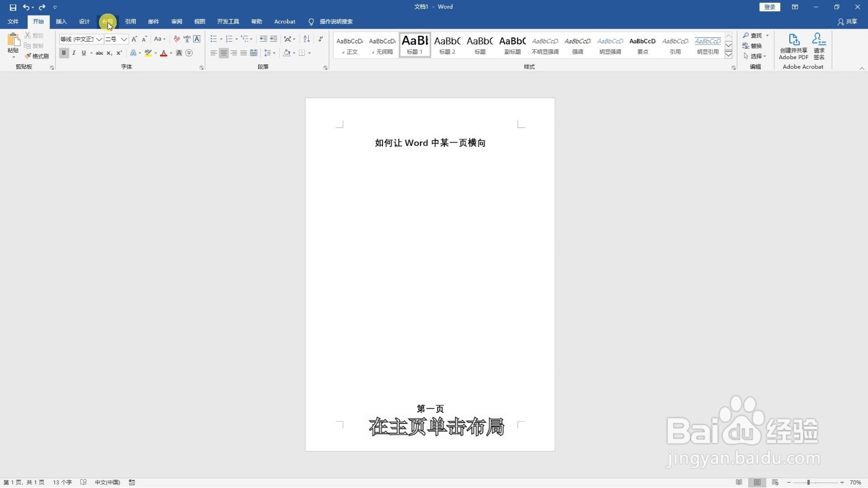Undo the last action
This screenshot has width=868, height=488.
tap(25, 7)
